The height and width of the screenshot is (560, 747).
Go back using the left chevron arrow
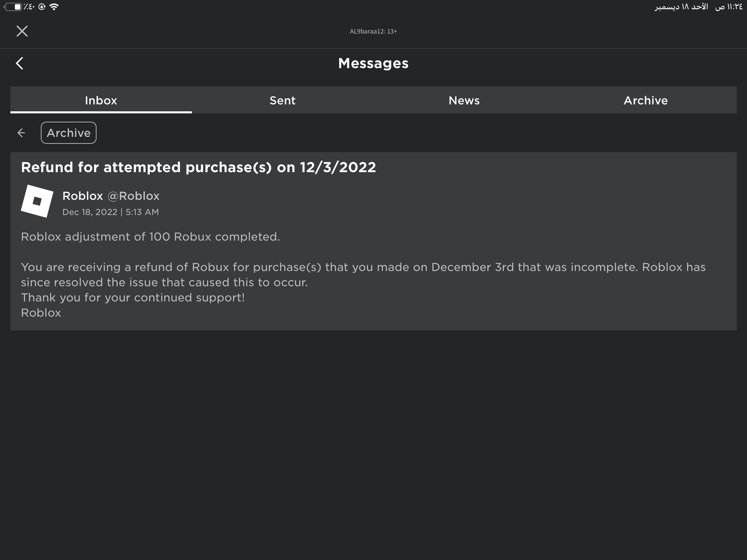(20, 63)
